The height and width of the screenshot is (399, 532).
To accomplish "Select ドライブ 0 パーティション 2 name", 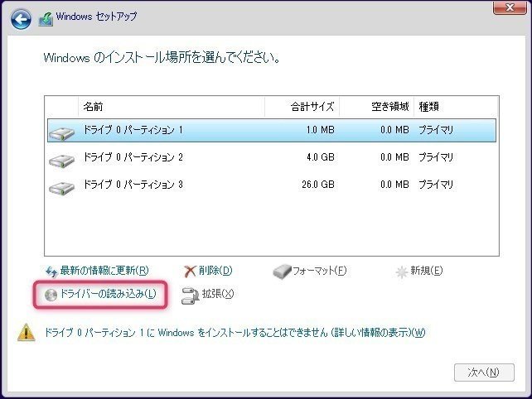I will pos(133,157).
